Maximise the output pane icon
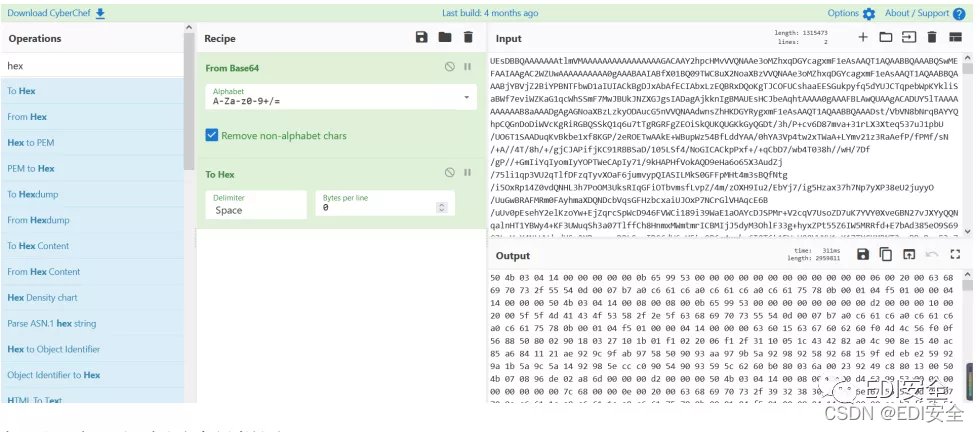The image size is (980, 432). (x=955, y=254)
